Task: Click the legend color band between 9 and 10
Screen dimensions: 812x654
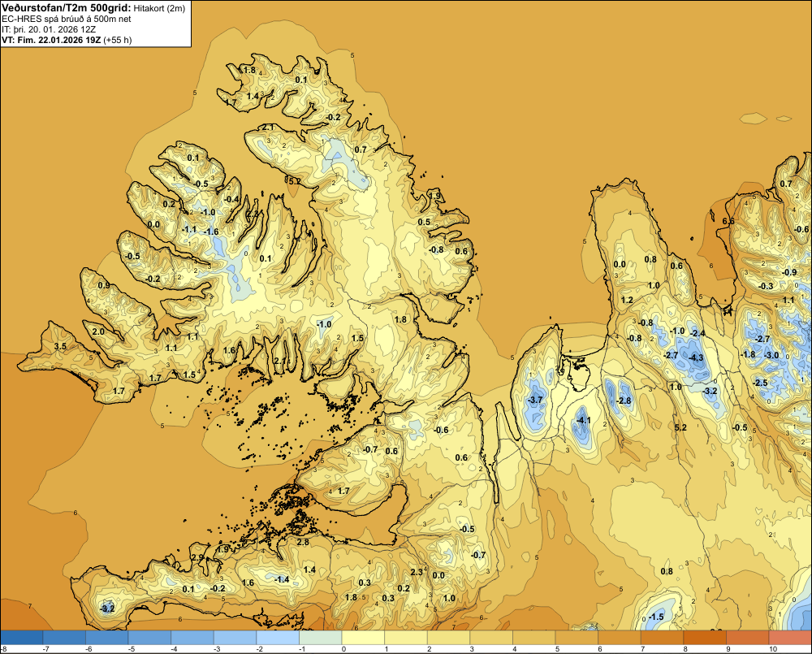Action: (x=747, y=637)
